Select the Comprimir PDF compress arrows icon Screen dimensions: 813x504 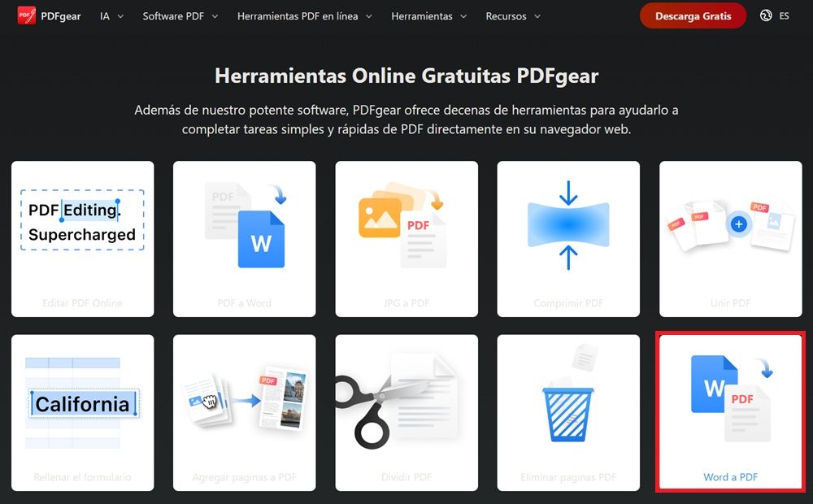pos(568,225)
